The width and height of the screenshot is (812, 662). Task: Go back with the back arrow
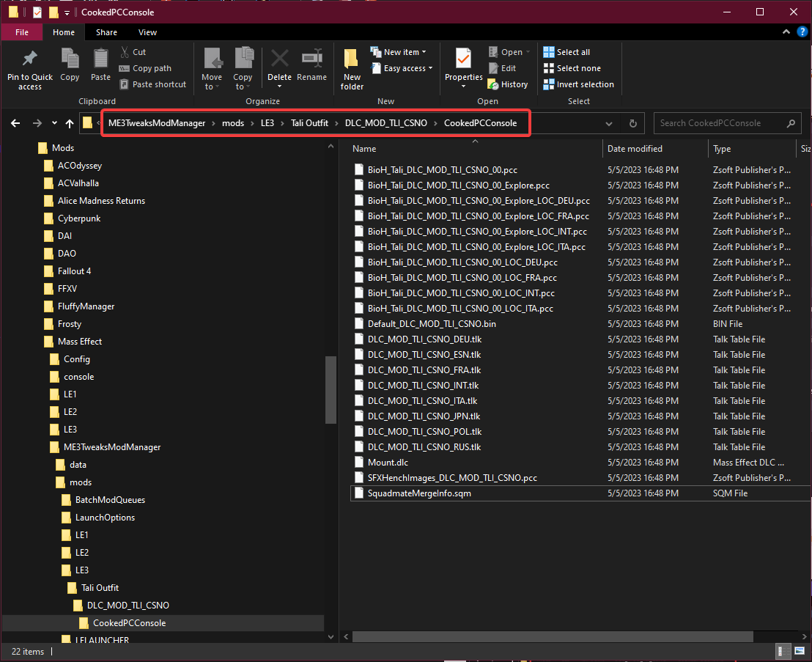15,123
